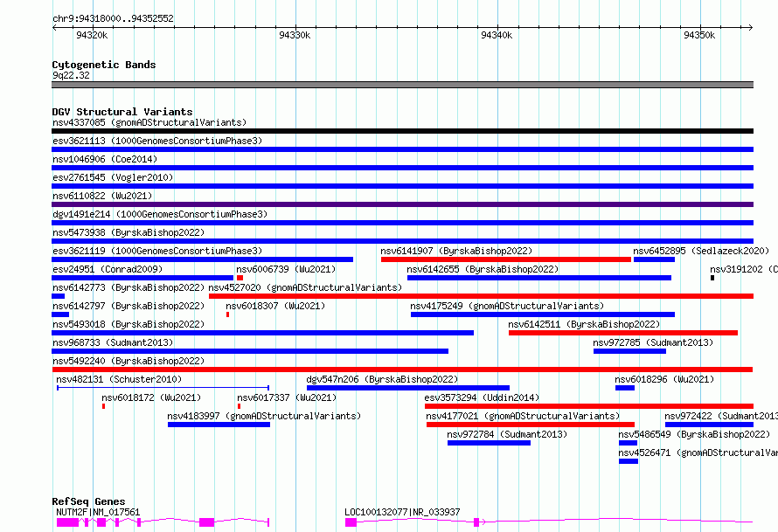Open nsv968733 (Sudmant2013) variant

[113, 342]
